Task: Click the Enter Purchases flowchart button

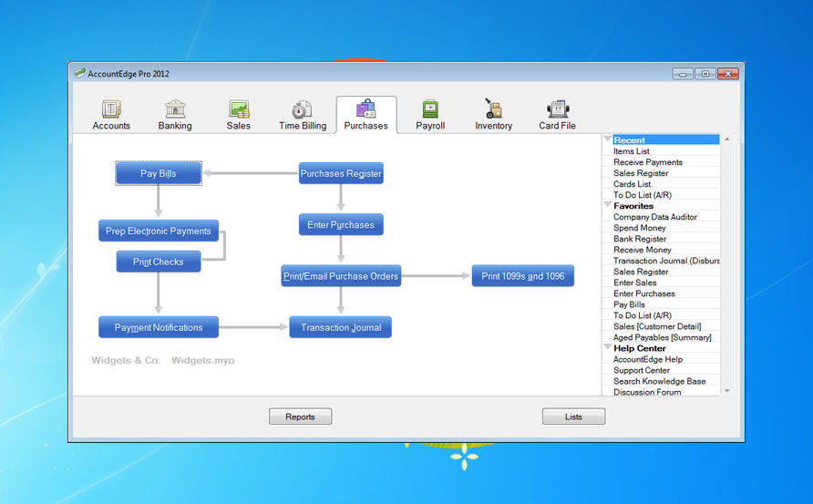Action: [x=341, y=224]
